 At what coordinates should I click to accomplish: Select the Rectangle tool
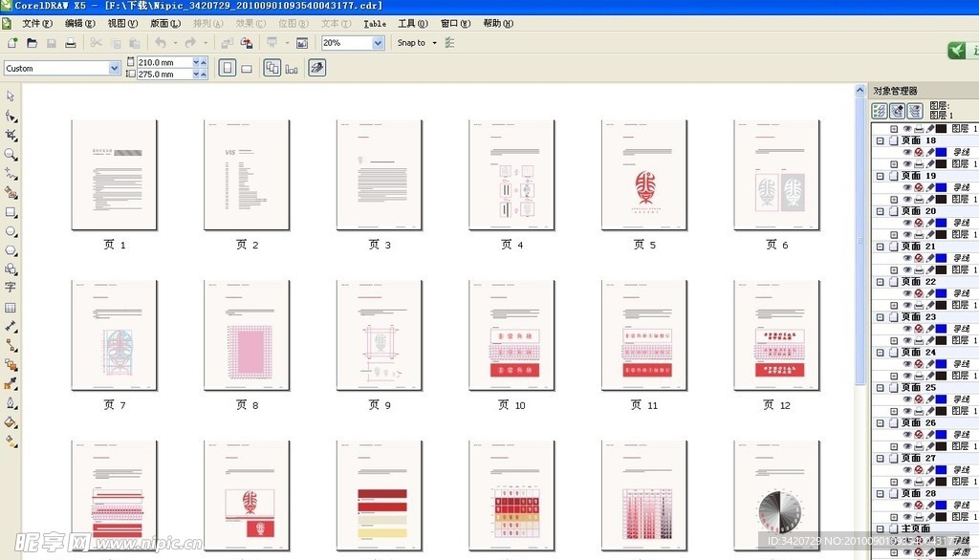[11, 212]
